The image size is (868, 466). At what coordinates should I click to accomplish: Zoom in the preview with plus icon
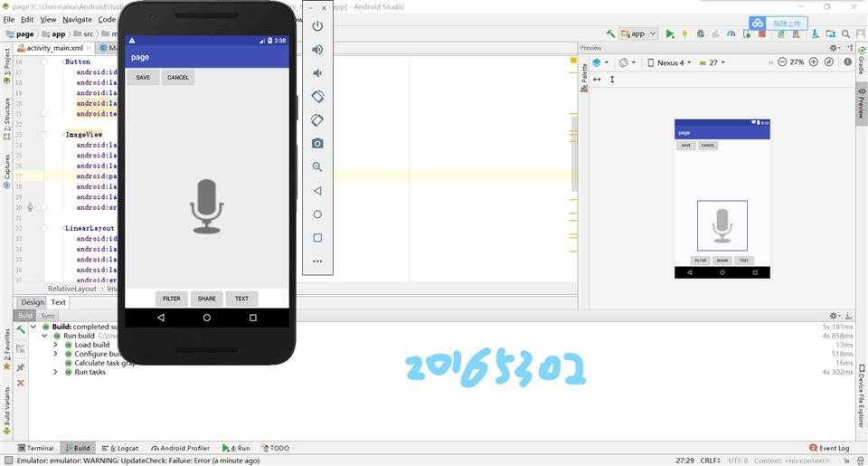pos(813,62)
